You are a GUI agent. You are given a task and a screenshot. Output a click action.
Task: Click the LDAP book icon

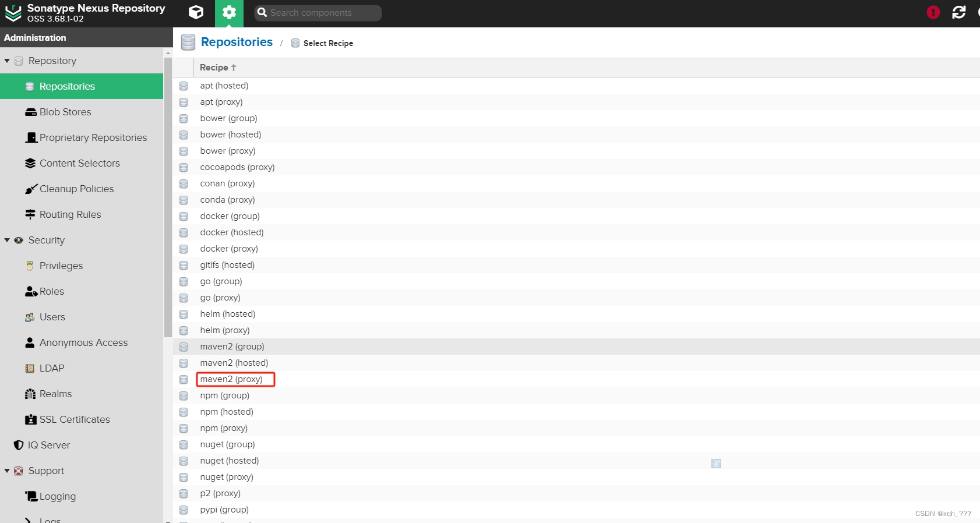click(x=30, y=368)
